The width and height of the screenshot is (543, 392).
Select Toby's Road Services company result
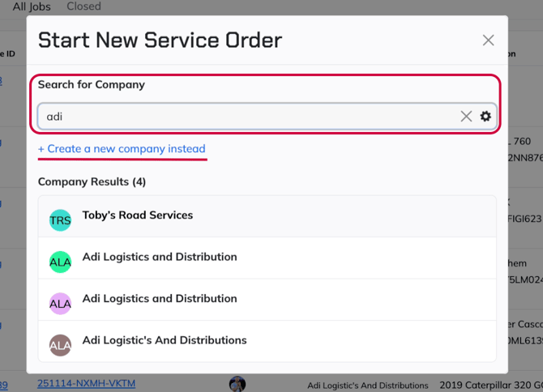coord(138,215)
